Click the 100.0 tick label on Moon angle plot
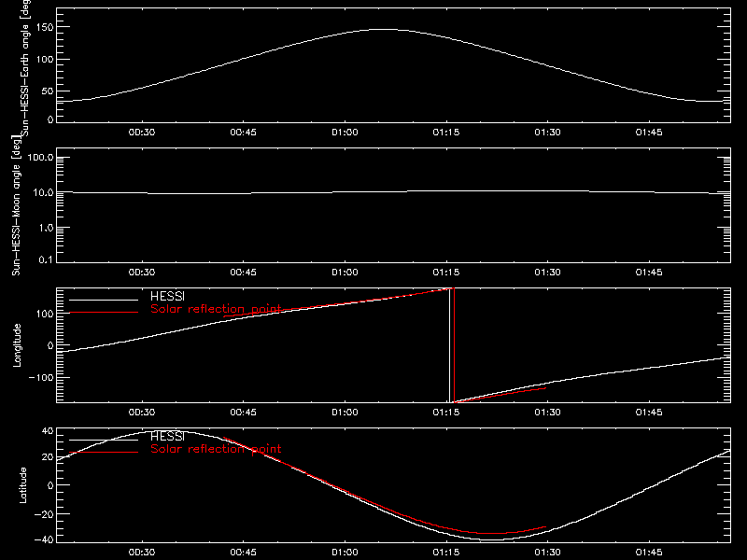 (40, 158)
